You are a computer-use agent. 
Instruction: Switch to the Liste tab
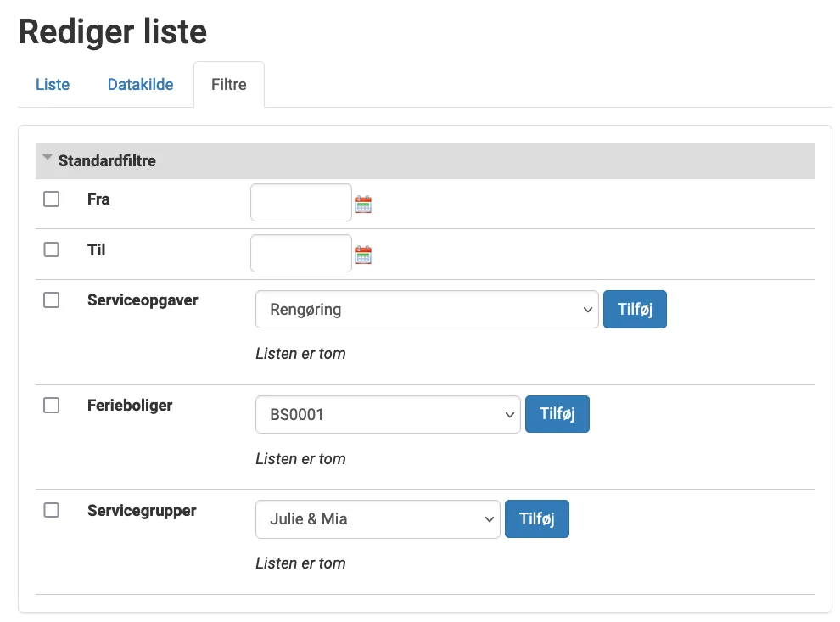click(52, 84)
